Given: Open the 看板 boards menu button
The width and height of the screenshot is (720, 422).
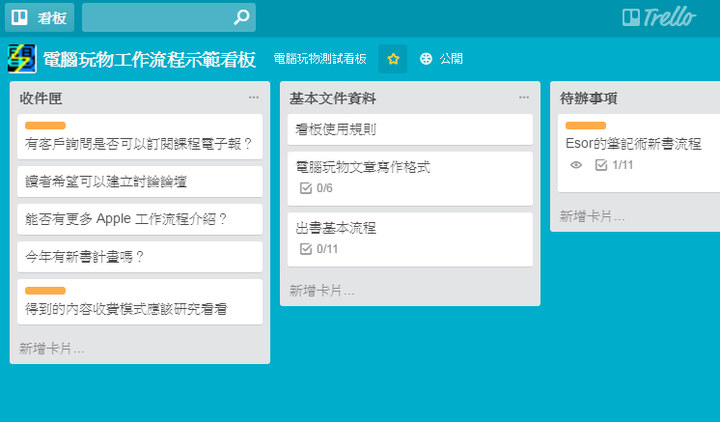Looking at the screenshot, I should click(x=39, y=17).
